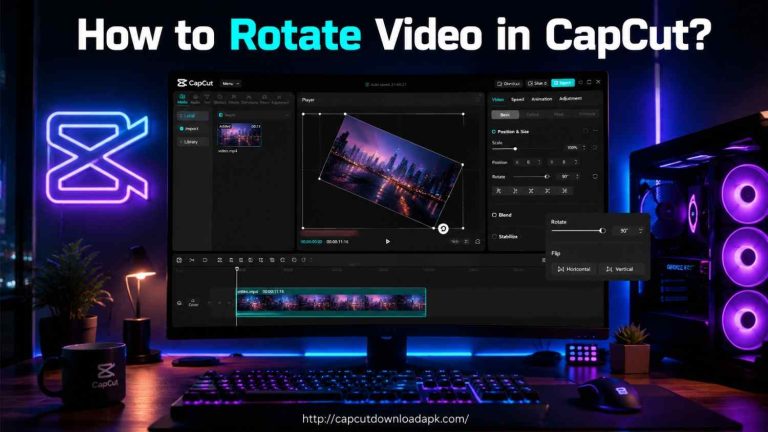Open Library in the media sidebar
Image resolution: width=768 pixels, height=432 pixels.
(x=192, y=142)
